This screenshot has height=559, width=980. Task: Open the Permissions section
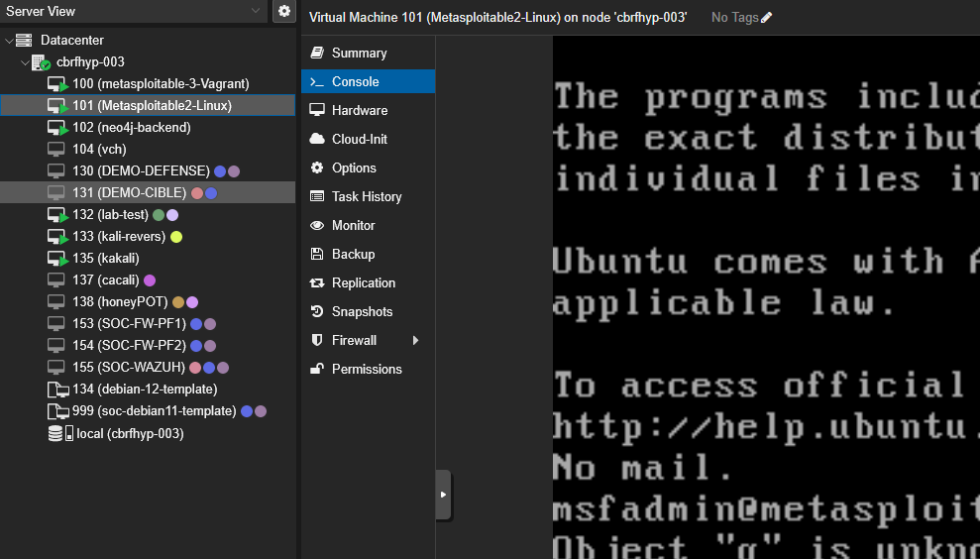[x=366, y=370]
